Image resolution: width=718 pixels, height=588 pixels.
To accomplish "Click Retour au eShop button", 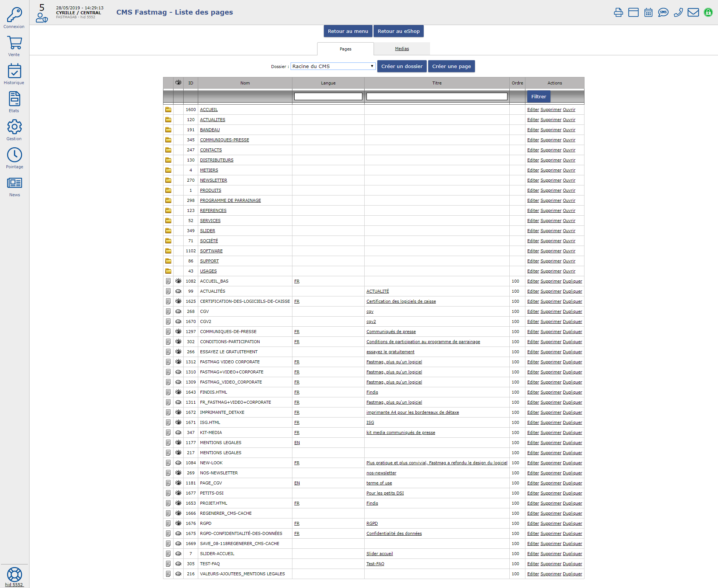I will point(398,31).
